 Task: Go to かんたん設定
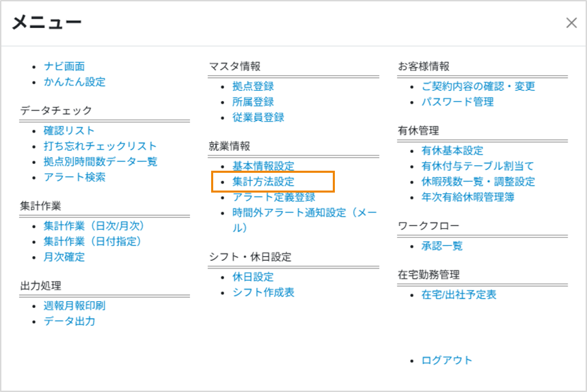74,82
